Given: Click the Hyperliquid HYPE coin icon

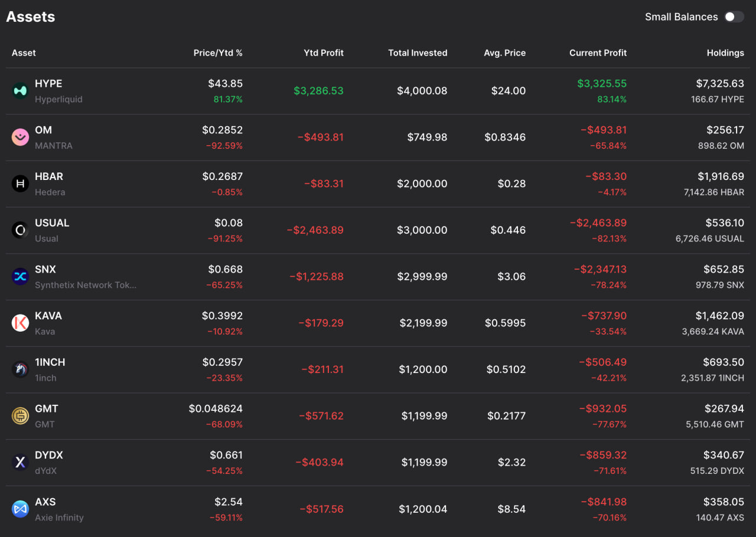Looking at the screenshot, I should point(20,91).
